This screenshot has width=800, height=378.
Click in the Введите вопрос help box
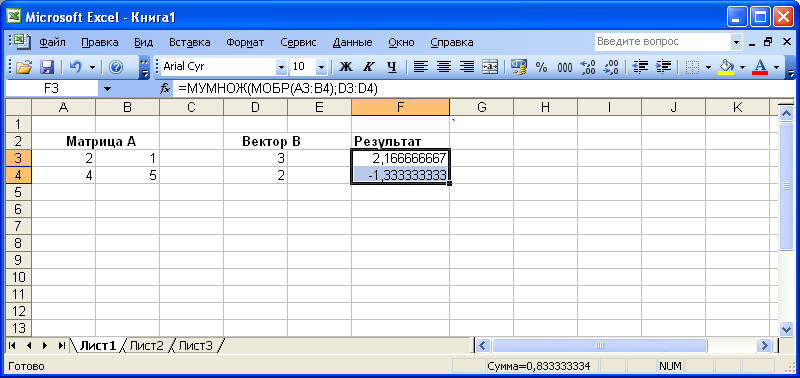pos(662,42)
